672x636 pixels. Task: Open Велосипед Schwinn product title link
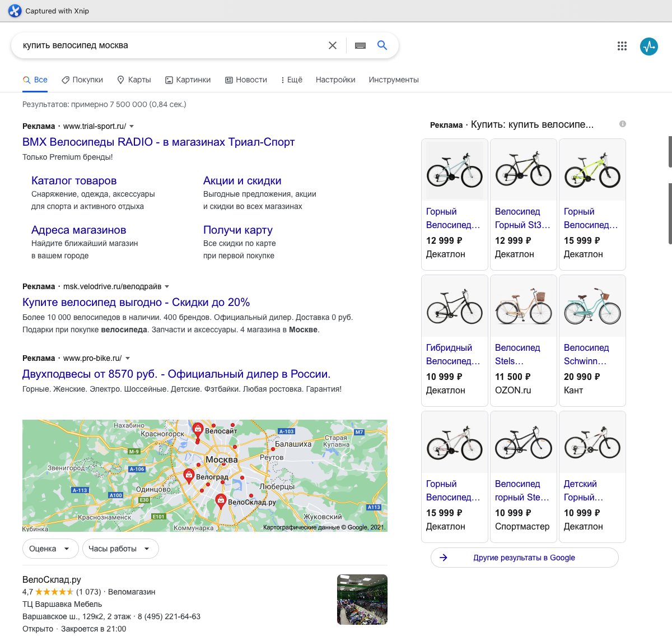tap(586, 355)
